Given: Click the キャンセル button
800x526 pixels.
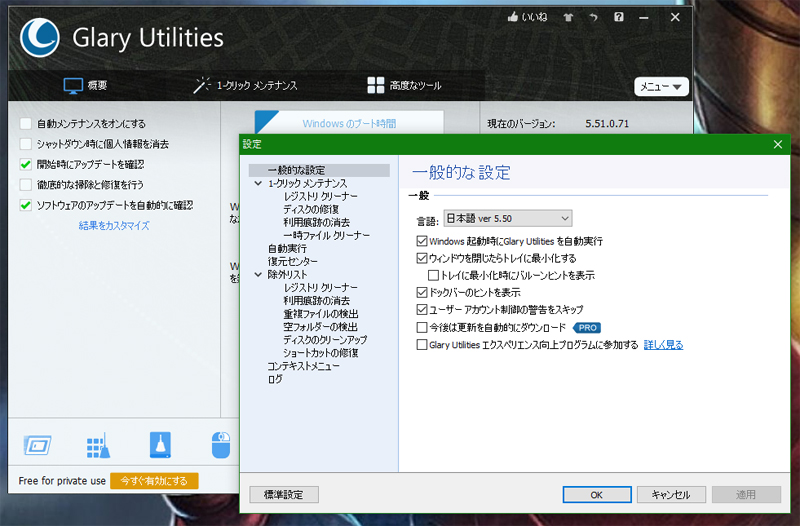Looking at the screenshot, I should (x=671, y=494).
